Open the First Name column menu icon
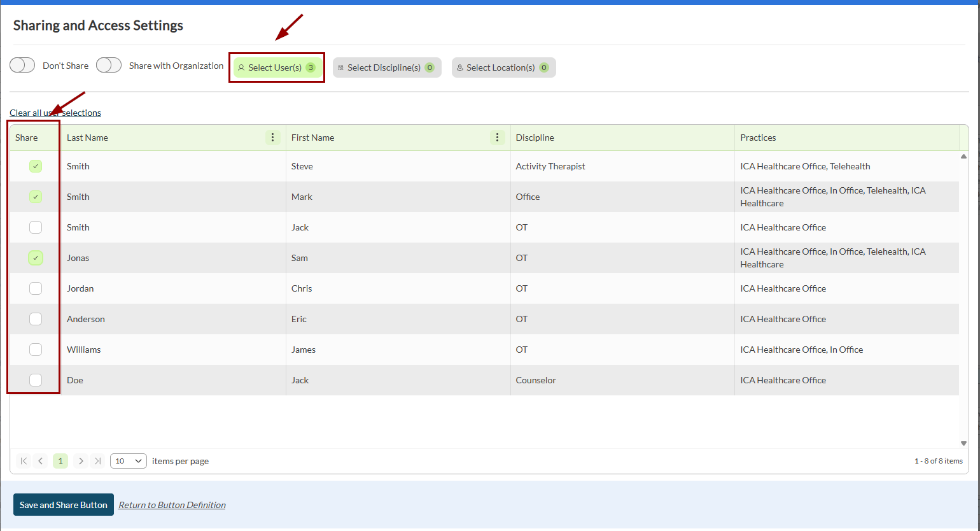 (497, 138)
